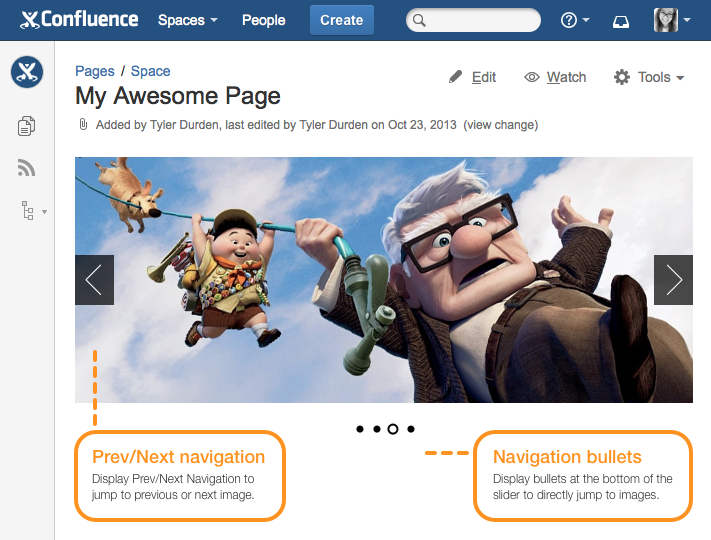711x540 pixels.
Task: Click the My Awesome Page title
Action: [178, 96]
